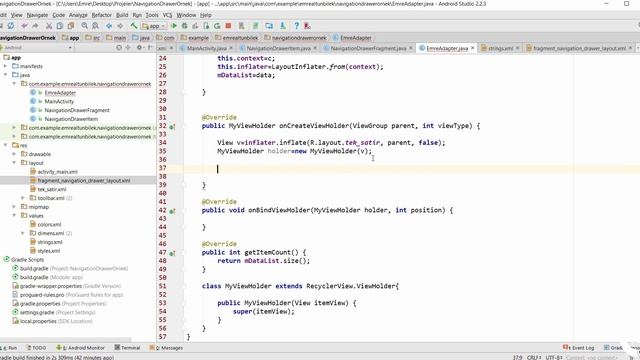Click the Copy icon in toolbar
Screen dimensions: 640x360
(x=60, y=26)
